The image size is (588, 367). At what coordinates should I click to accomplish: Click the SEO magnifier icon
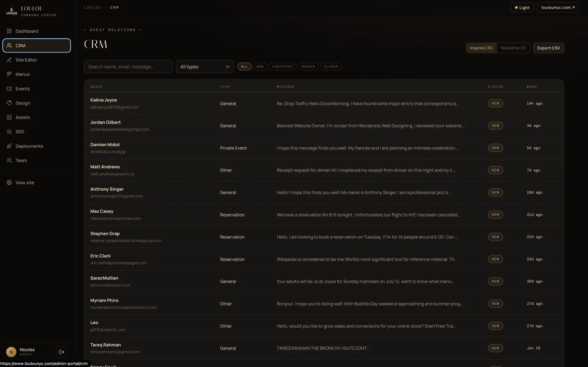[x=9, y=132]
